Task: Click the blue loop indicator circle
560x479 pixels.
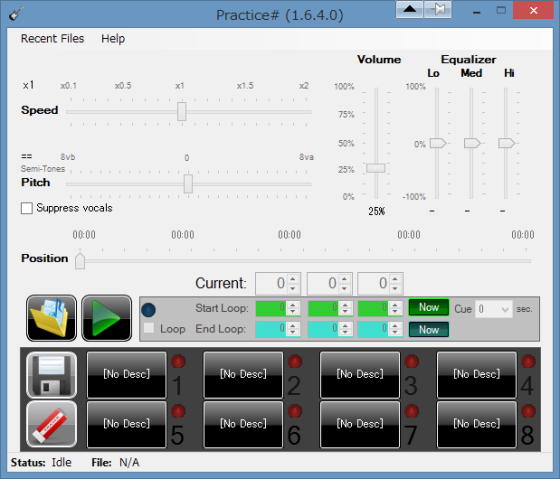Action: click(x=148, y=310)
